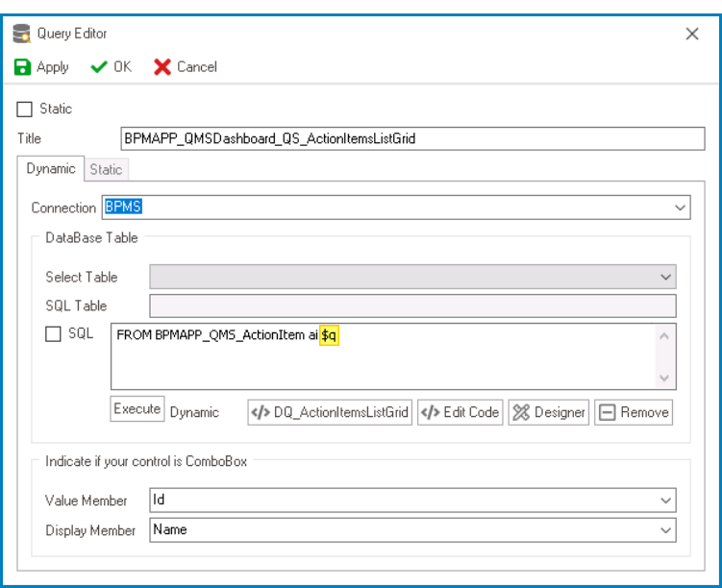
Task: Click the selected BPMS connection value
Action: pyautogui.click(x=123, y=207)
